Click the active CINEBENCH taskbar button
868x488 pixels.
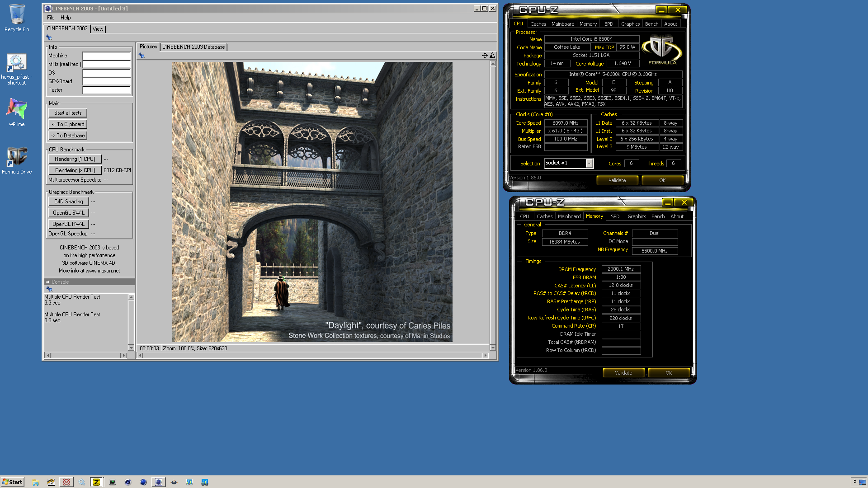[x=159, y=482]
